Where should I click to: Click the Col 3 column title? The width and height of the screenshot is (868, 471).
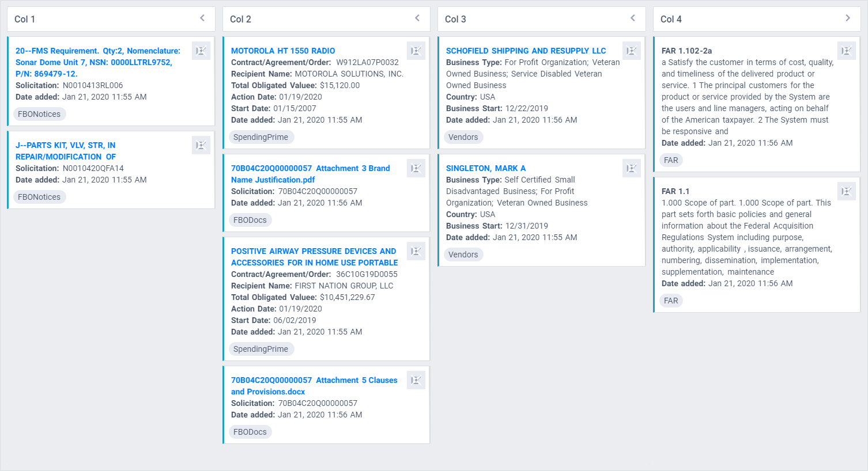[x=455, y=19]
